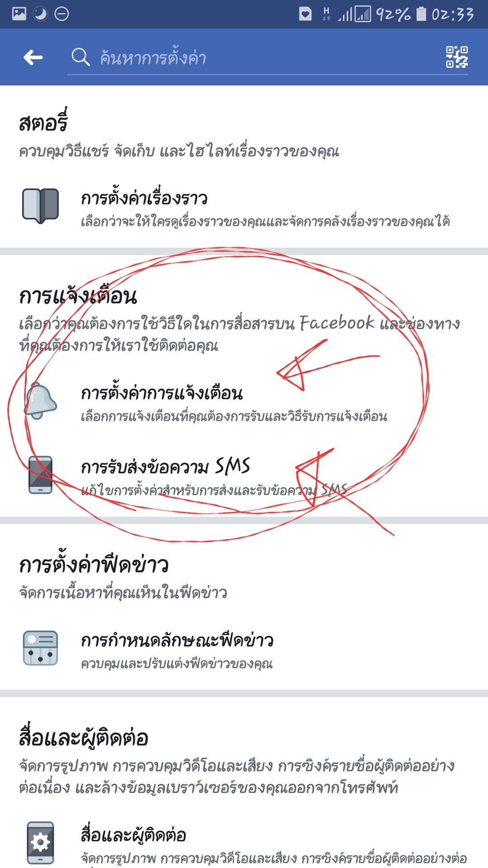The image size is (488, 868).
Task: Tap the battery indicator in status bar
Action: pos(421,14)
